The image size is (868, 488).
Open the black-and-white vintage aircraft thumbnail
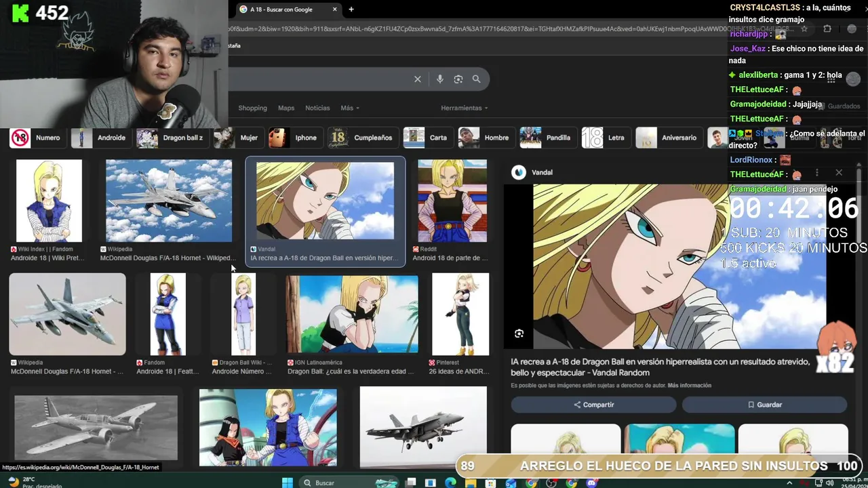point(96,428)
